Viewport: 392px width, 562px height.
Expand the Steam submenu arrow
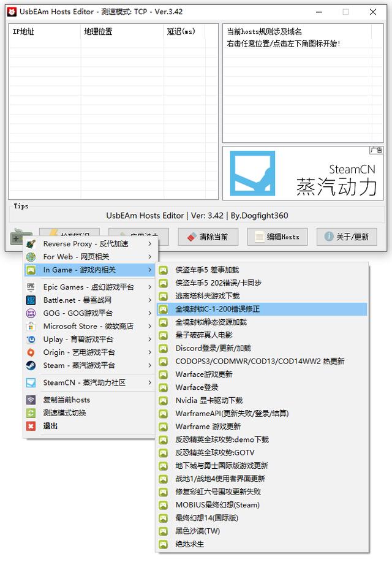coord(150,365)
